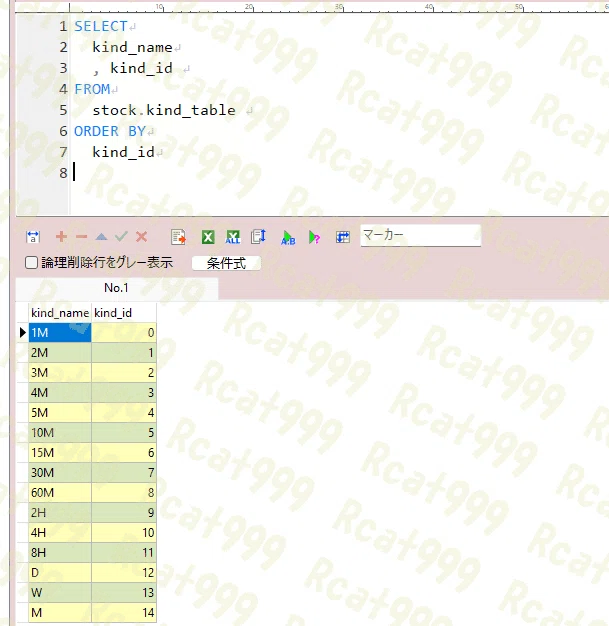Select the 4H cell
Screen dimensions: 609x626
pos(60,532)
